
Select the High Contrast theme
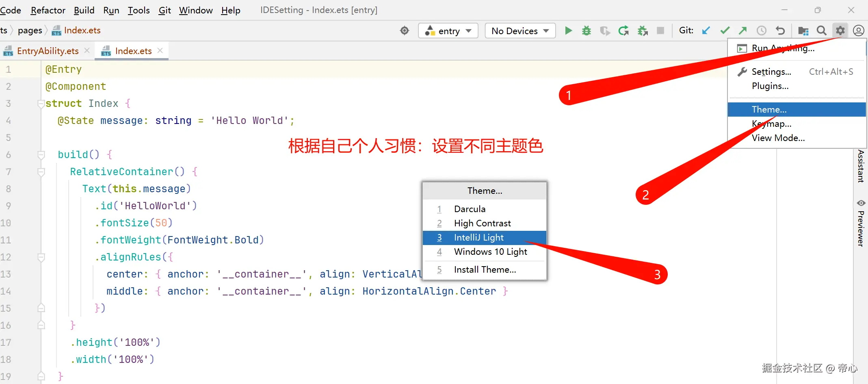pos(485,223)
